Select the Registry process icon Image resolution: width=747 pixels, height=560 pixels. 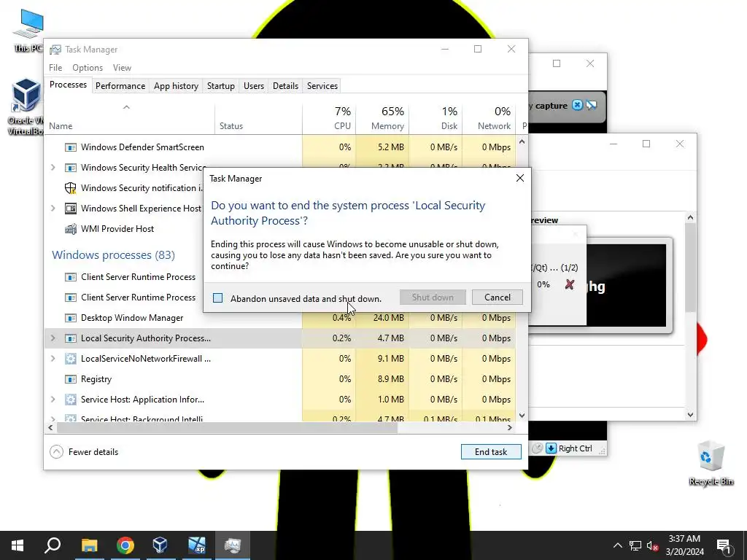coord(71,379)
